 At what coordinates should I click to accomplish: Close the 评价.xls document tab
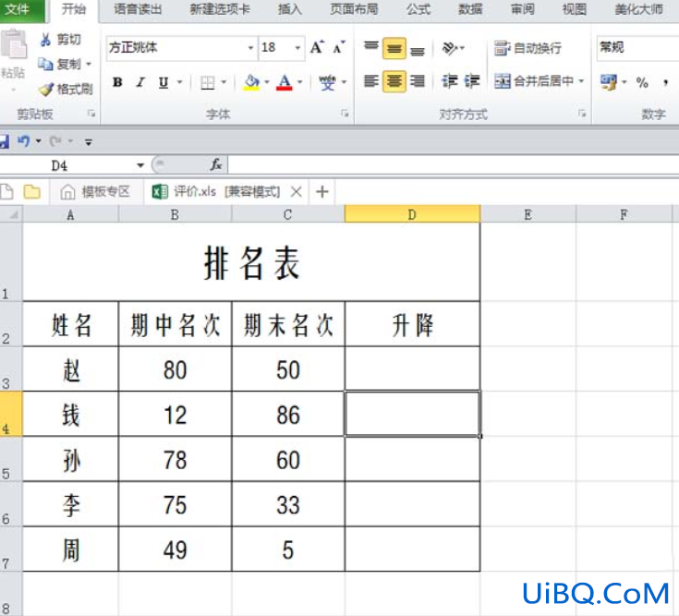pos(297,191)
